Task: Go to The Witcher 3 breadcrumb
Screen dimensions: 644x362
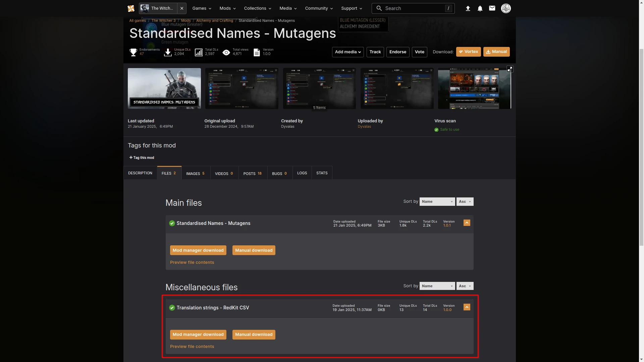Action: point(163,20)
